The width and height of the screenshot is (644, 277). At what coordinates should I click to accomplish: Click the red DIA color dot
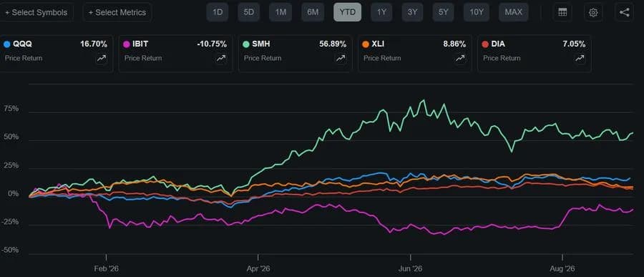click(x=485, y=44)
